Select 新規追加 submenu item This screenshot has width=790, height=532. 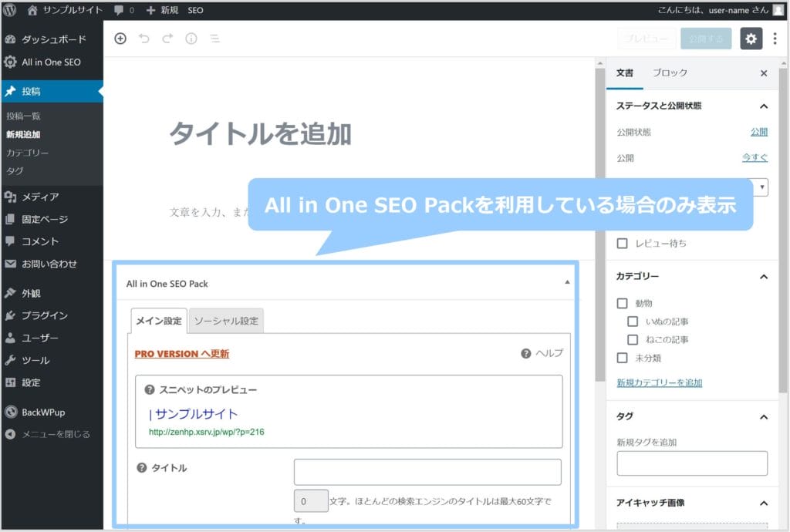click(x=23, y=134)
